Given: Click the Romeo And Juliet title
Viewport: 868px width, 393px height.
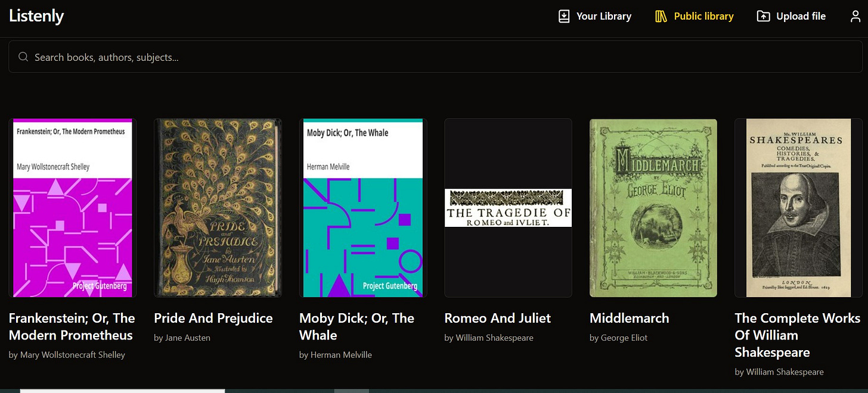Looking at the screenshot, I should 498,318.
